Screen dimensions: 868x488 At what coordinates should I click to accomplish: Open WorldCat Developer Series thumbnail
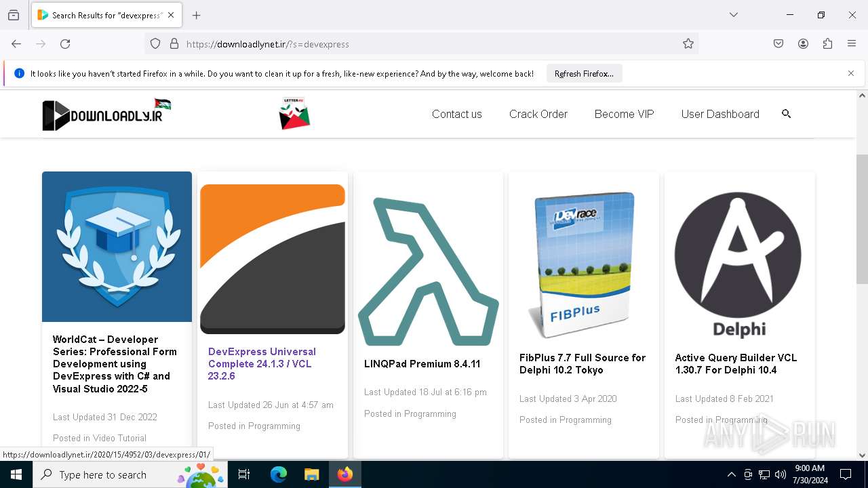[x=117, y=247]
